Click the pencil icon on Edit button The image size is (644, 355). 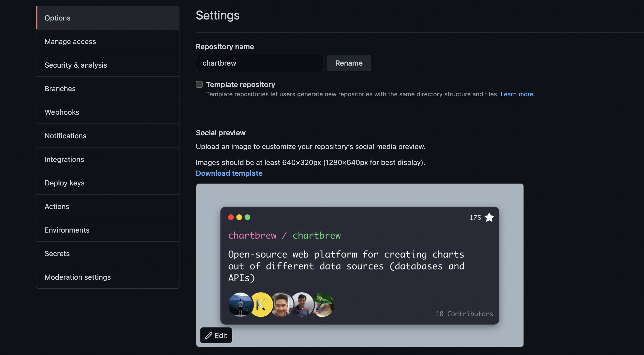click(x=209, y=336)
